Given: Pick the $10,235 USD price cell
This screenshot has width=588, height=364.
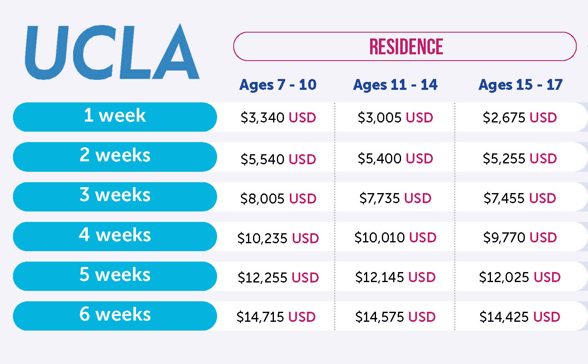Looking at the screenshot, I should (278, 238).
